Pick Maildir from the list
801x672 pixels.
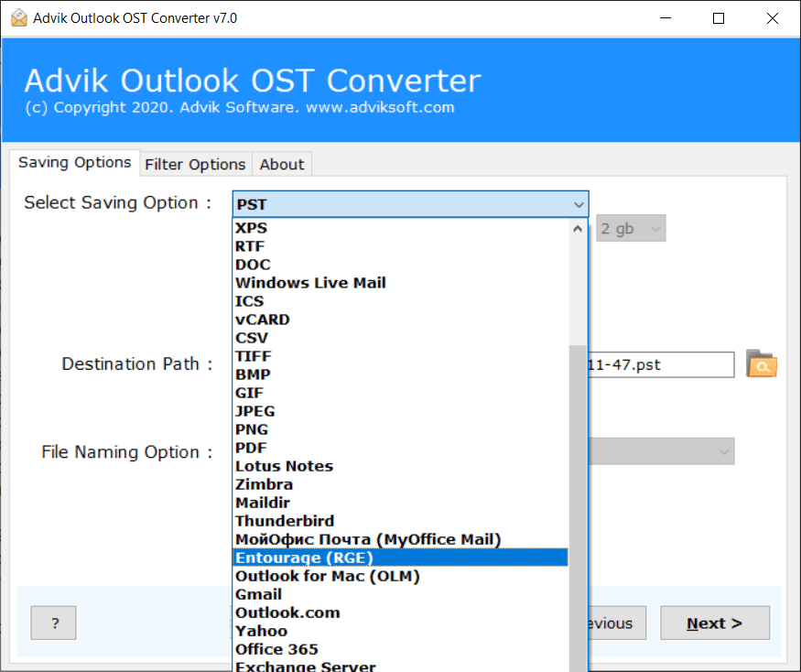(x=401, y=503)
